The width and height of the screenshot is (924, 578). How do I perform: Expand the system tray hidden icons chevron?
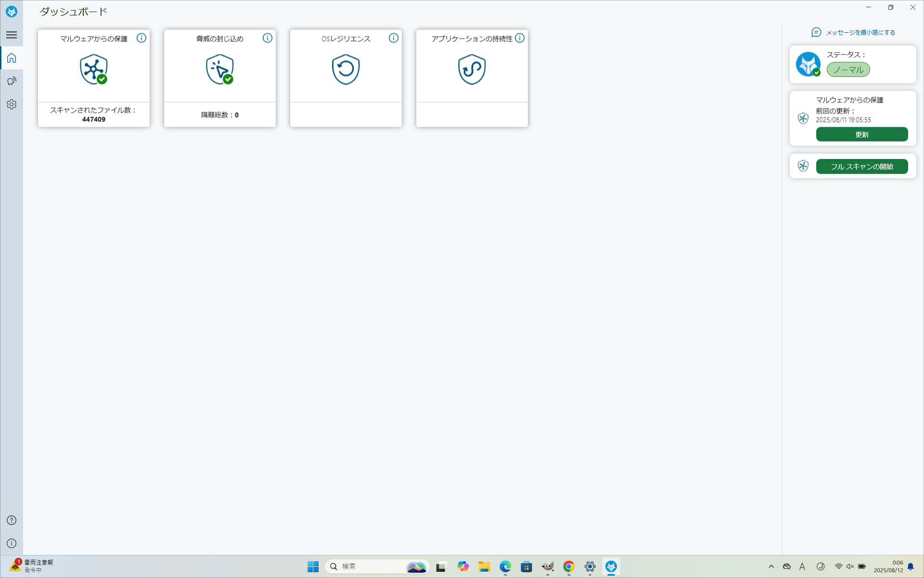pos(771,566)
